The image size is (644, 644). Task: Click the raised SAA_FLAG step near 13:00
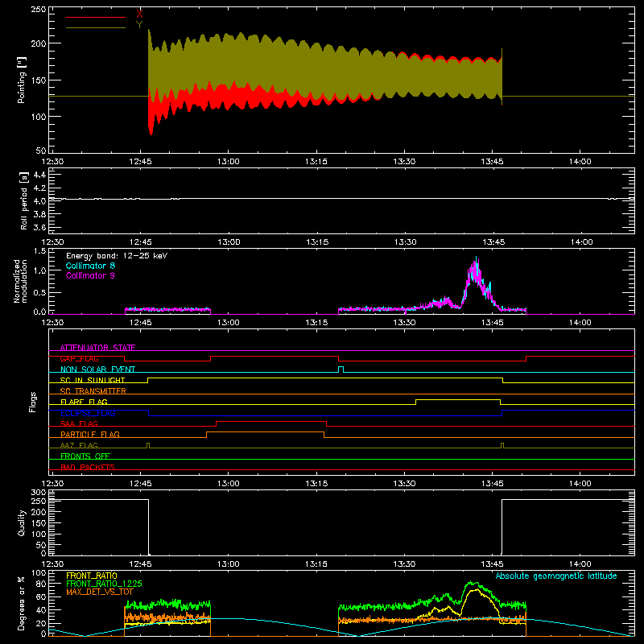pyautogui.click(x=271, y=421)
